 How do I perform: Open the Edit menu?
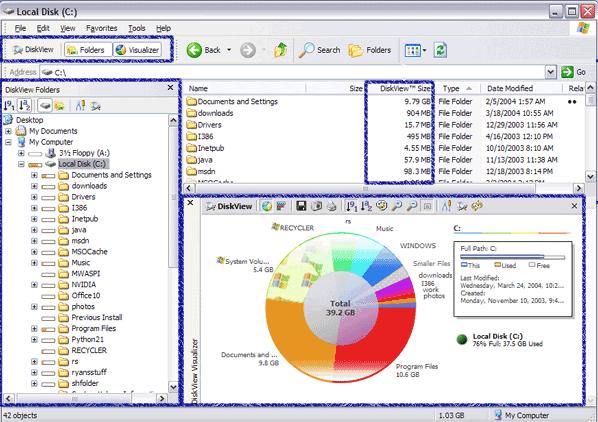(x=43, y=28)
